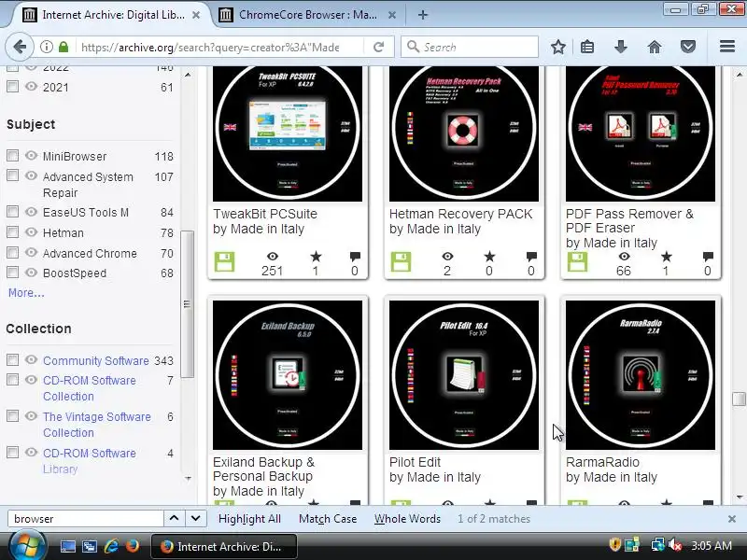Switch to the ChromeCore Browser tab
747x560 pixels.
pos(307,15)
